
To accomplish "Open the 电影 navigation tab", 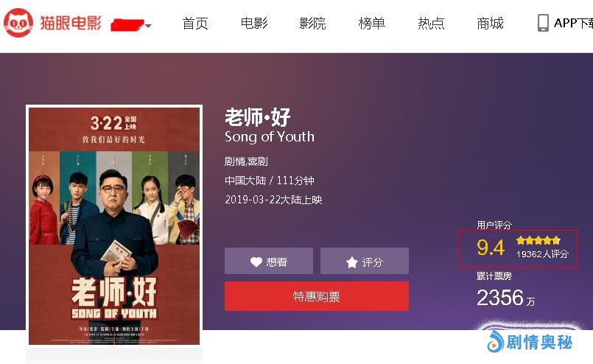I will coord(254,24).
